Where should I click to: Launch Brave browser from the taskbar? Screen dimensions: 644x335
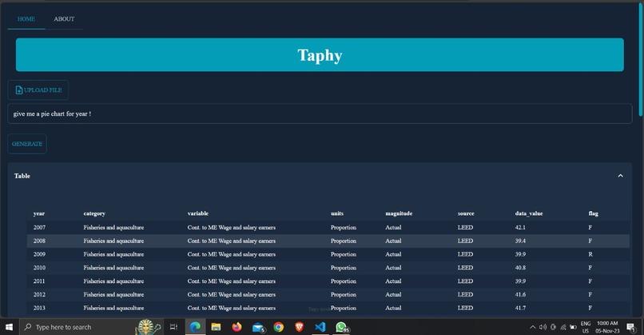300,327
